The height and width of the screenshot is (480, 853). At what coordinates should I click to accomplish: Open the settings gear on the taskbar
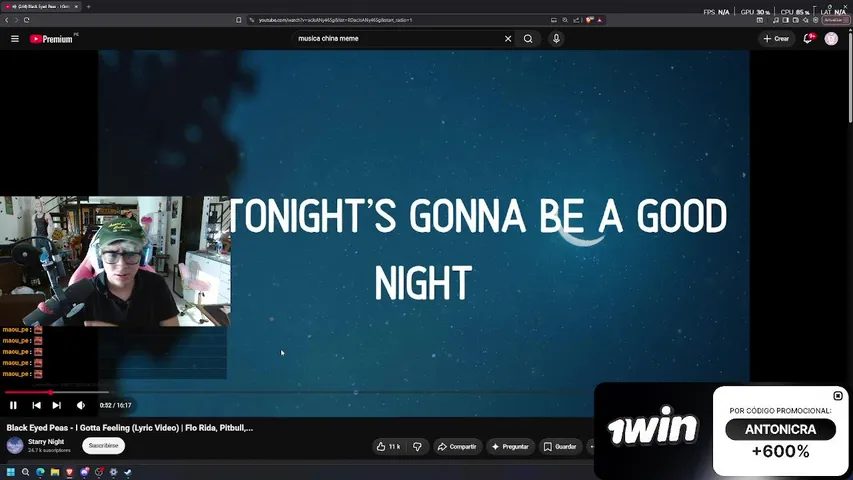pos(113,472)
